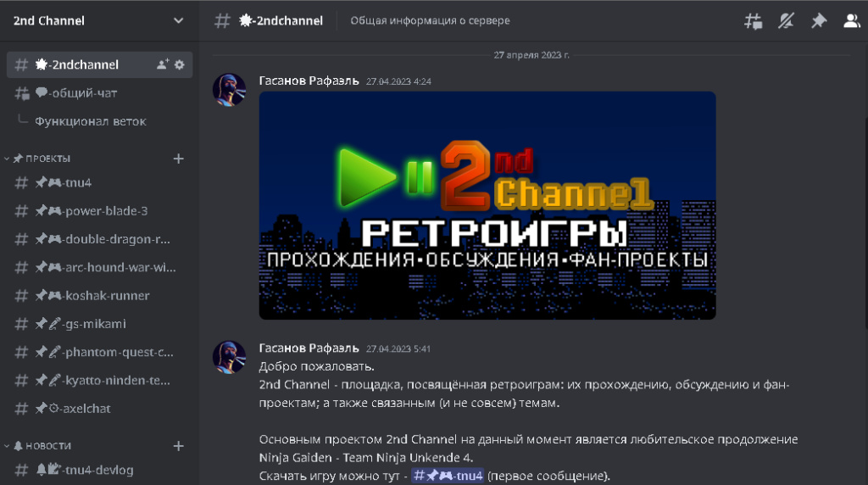Follow the #tnu4 channel mention link
This screenshot has height=485, width=868.
click(448, 476)
